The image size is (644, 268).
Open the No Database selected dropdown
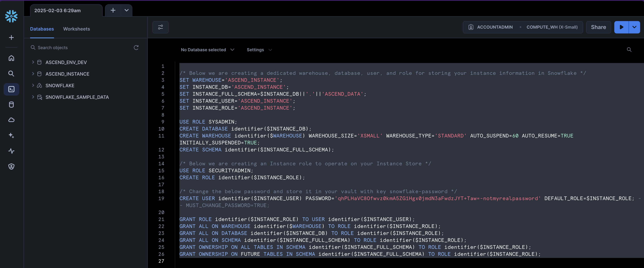207,50
